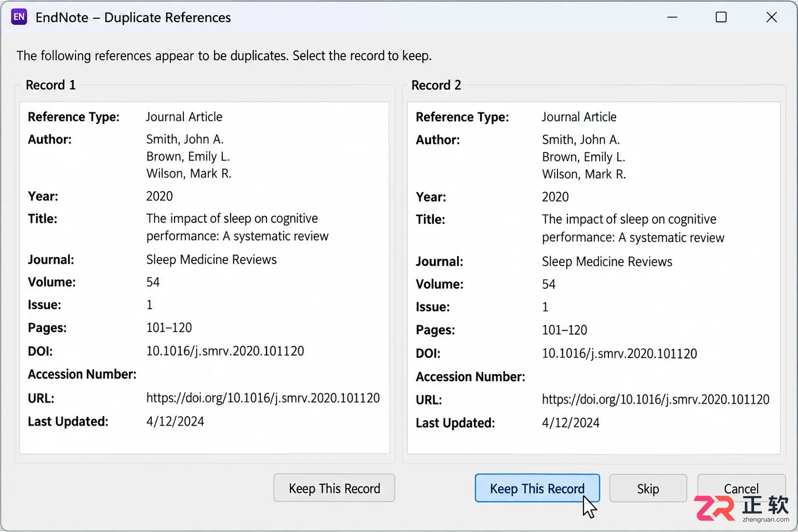Click 'Sleep Medicine Reviews' in Record 2
This screenshot has width=798, height=532.
pyautogui.click(x=607, y=262)
